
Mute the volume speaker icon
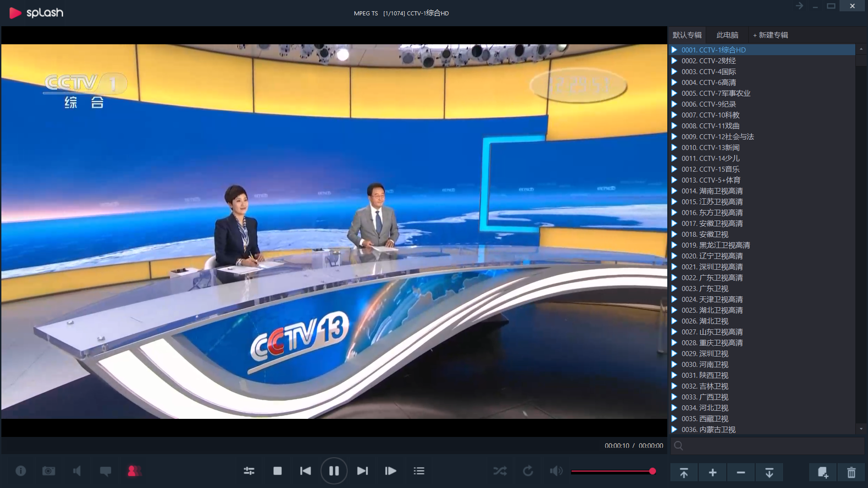tap(556, 471)
